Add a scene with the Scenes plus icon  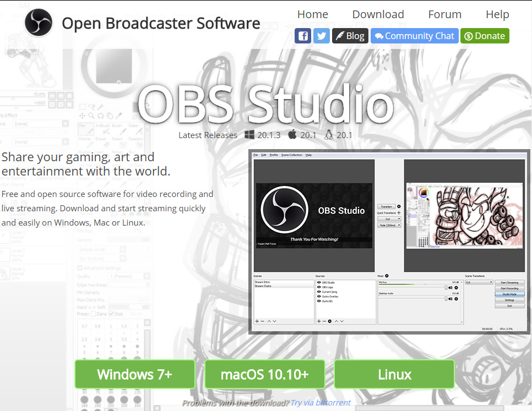(x=257, y=321)
